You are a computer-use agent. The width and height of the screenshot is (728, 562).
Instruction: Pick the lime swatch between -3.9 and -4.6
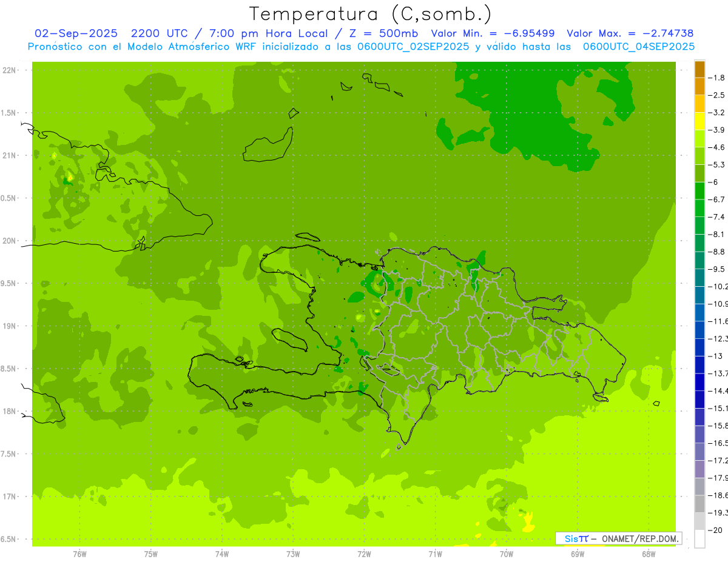pyautogui.click(x=699, y=139)
